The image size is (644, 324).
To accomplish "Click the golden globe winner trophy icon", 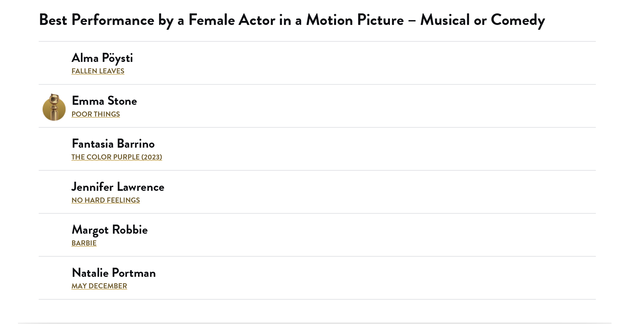I will (x=54, y=107).
